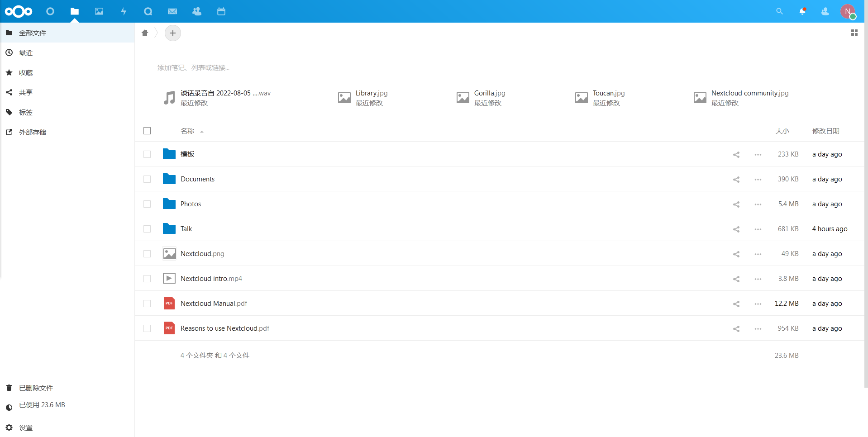Open more actions for Photos folder
Screen dimensions: 868x437
point(758,204)
